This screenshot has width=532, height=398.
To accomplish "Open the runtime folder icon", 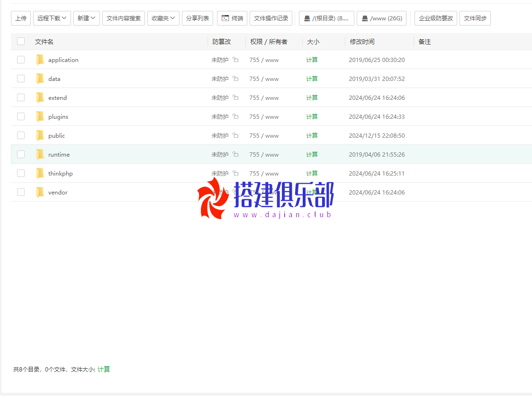I will (40, 155).
